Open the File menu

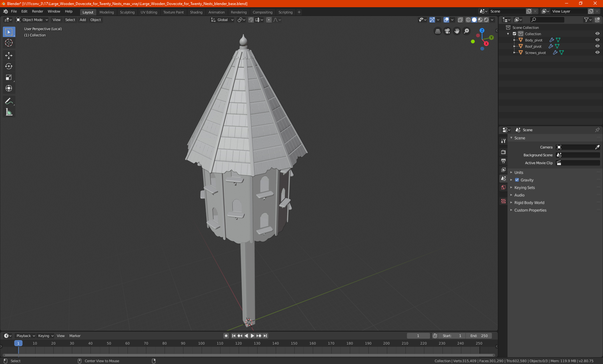(14, 11)
